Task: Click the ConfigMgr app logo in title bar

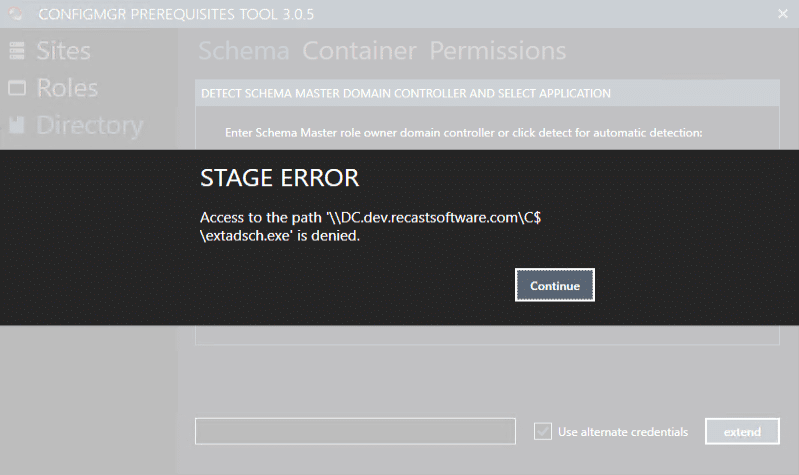Action: (x=15, y=13)
